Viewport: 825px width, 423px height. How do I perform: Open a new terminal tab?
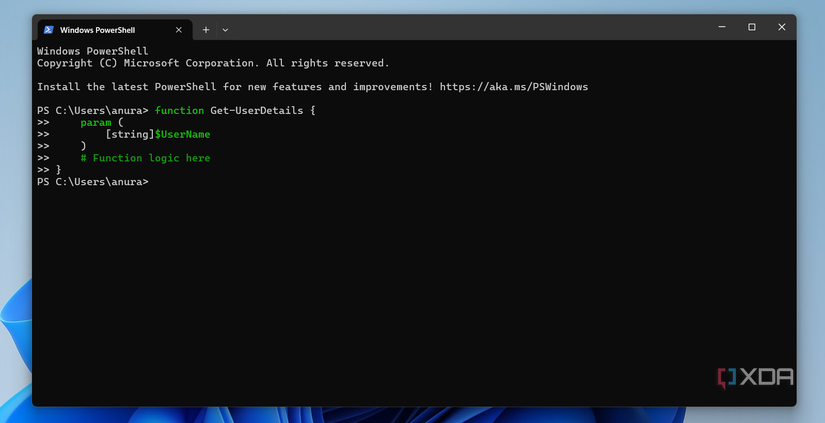206,30
